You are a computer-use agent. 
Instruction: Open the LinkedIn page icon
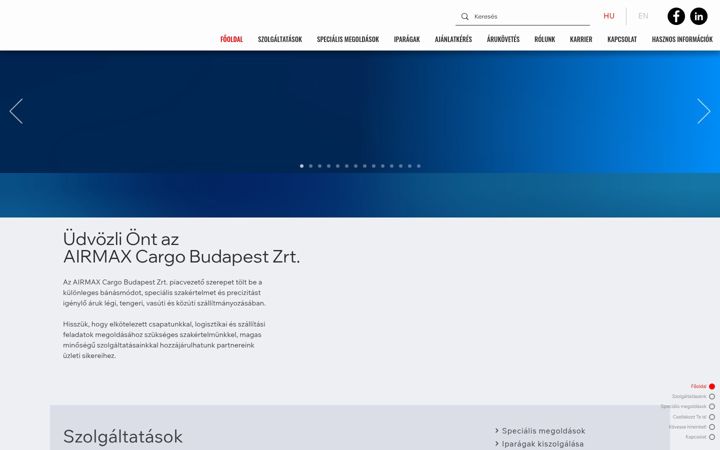699,16
